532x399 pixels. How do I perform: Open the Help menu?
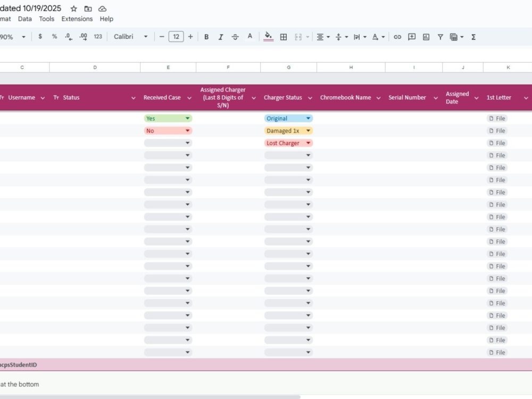point(106,19)
